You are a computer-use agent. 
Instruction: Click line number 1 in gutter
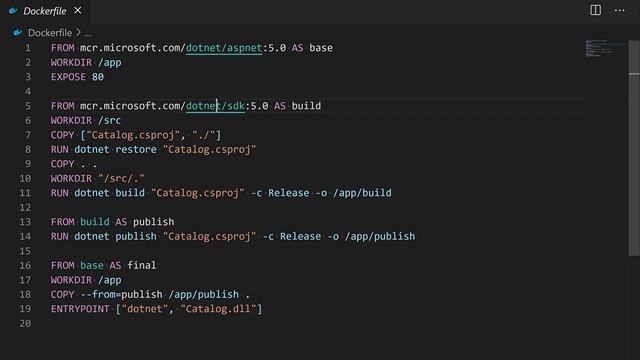tap(28, 48)
